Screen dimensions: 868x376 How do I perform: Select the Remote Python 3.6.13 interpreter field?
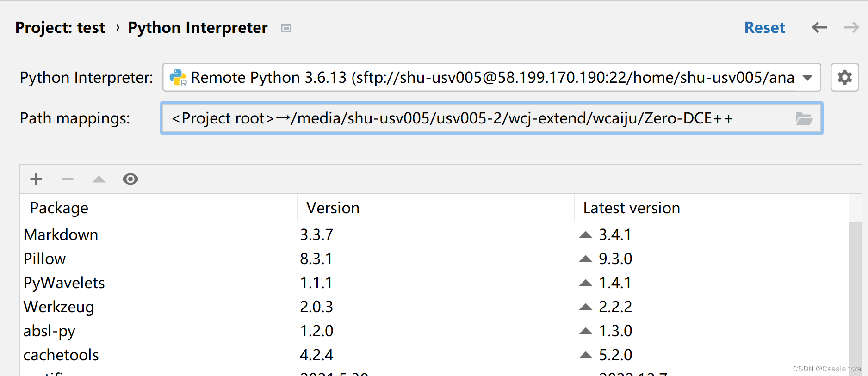click(x=491, y=77)
